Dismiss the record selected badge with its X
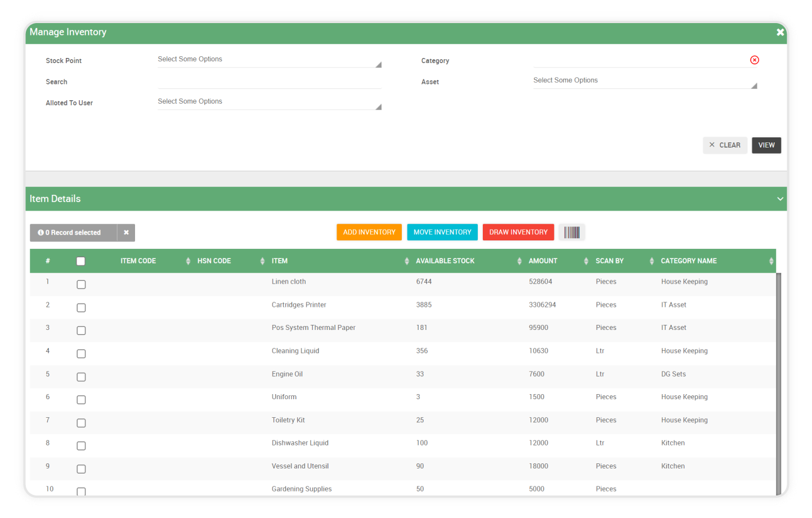The image size is (812, 518). pos(126,232)
